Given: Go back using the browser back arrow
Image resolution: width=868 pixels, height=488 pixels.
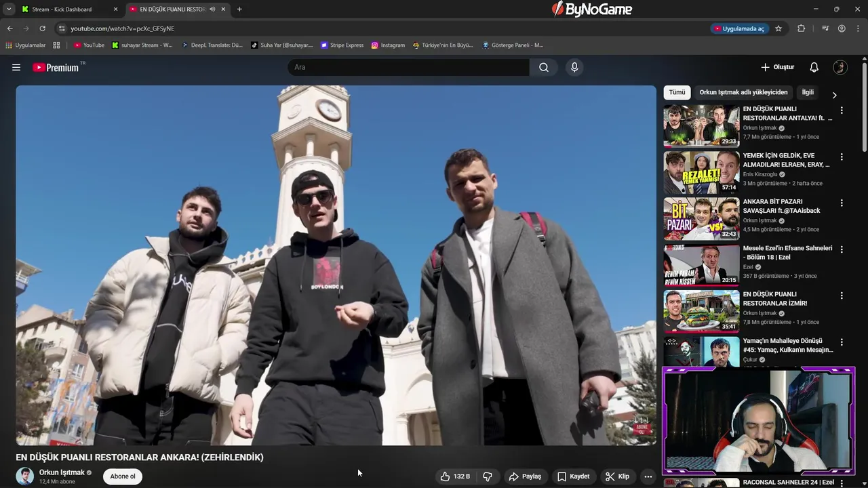Looking at the screenshot, I should coord(9,28).
